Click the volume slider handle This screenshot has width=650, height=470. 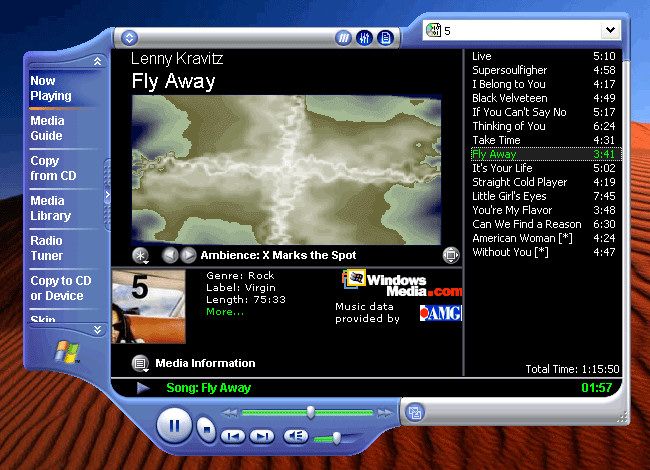[337, 437]
